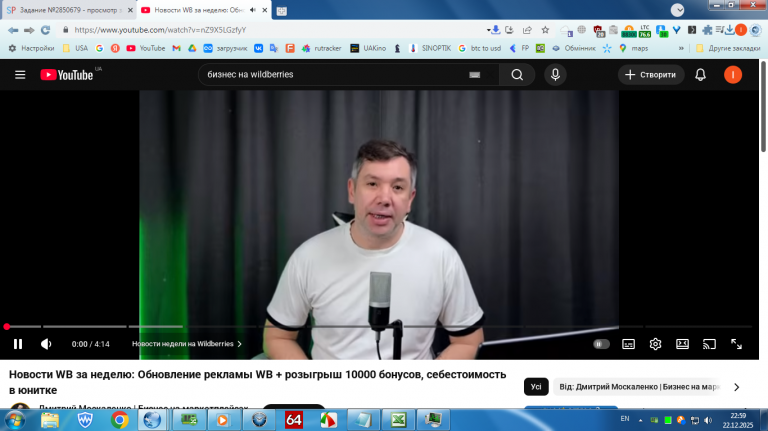Image resolution: width=768 pixels, height=431 pixels.
Task: Switch to the 'Задание №2850679' browser tab
Action: (x=69, y=10)
